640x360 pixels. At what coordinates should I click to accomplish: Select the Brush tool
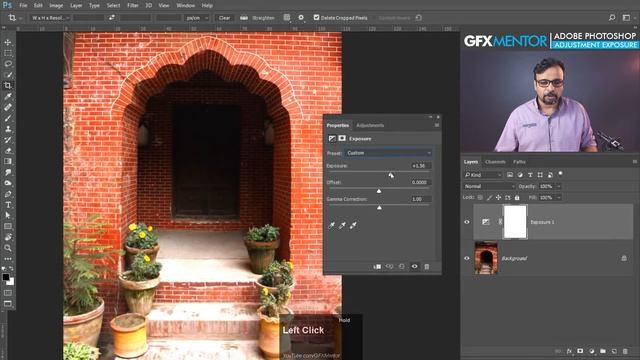pos(8,118)
